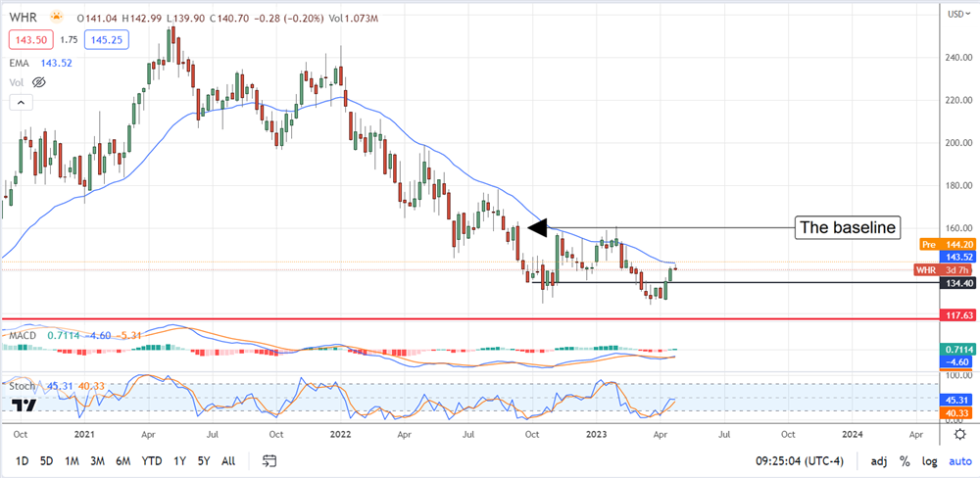Collapse the indicator legend with the chevron
The image size is (980, 478).
click(x=22, y=102)
